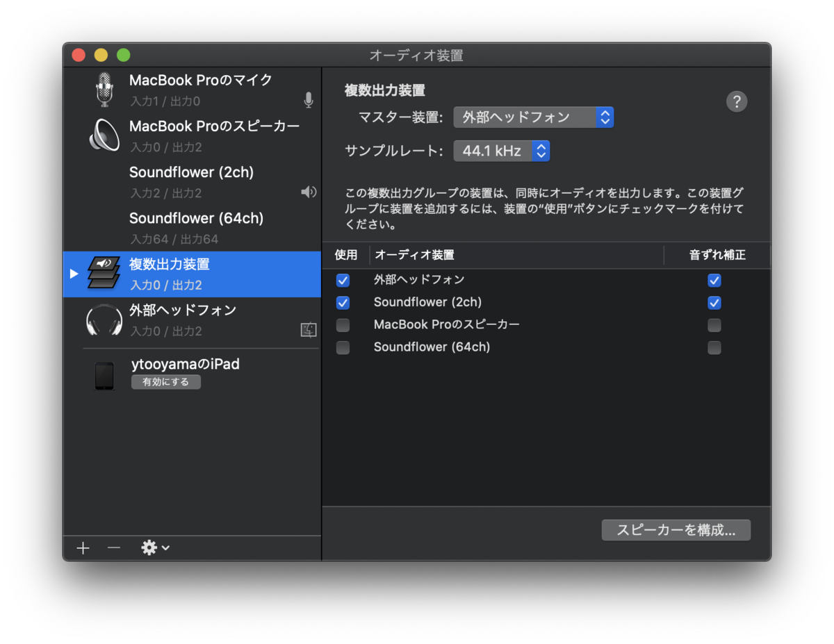The image size is (834, 644).
Task: Click the オーディオ装置 column header
Action: [x=414, y=255]
